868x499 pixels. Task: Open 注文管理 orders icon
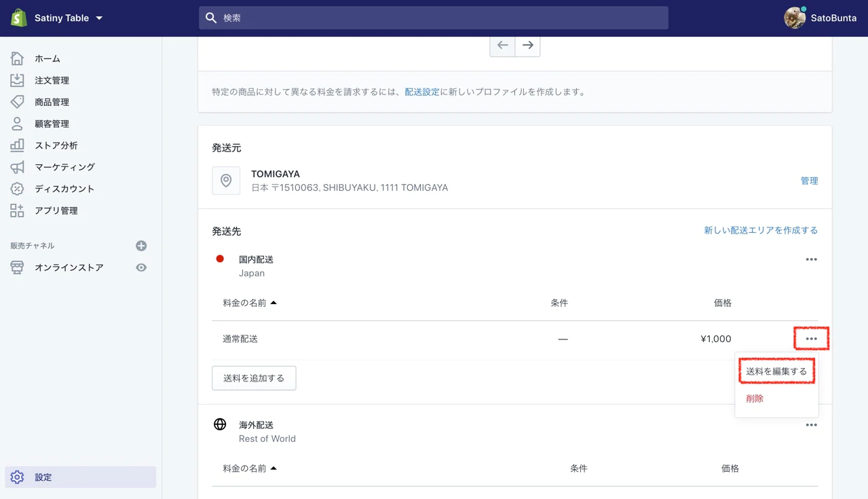point(17,80)
